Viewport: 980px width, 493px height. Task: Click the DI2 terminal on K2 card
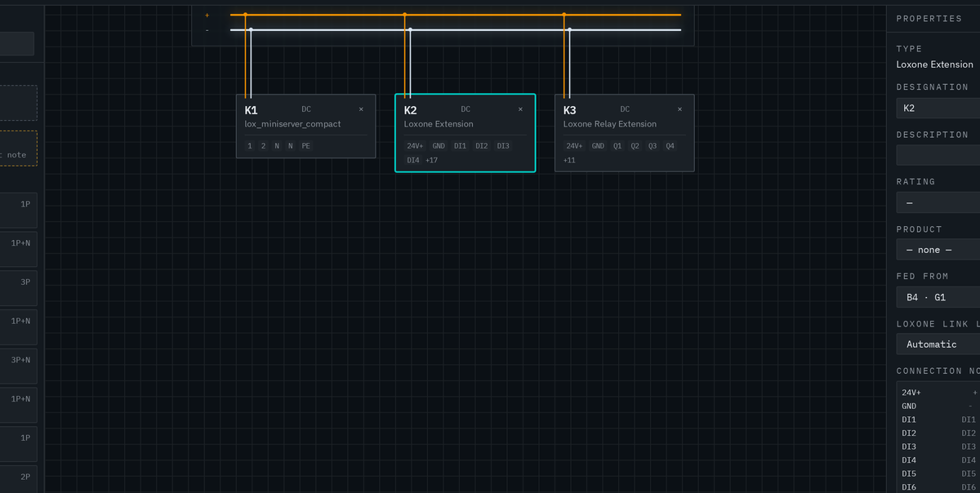click(482, 146)
